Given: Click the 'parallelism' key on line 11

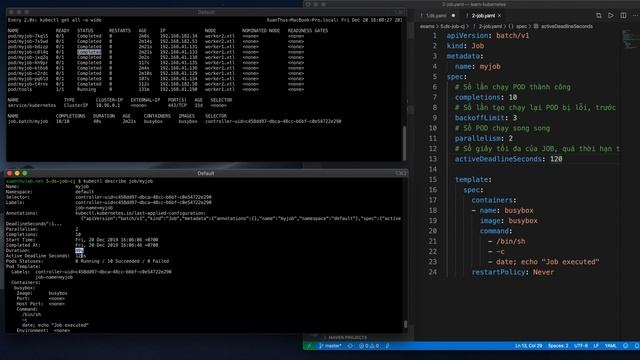Looking at the screenshot, I should (478, 138).
